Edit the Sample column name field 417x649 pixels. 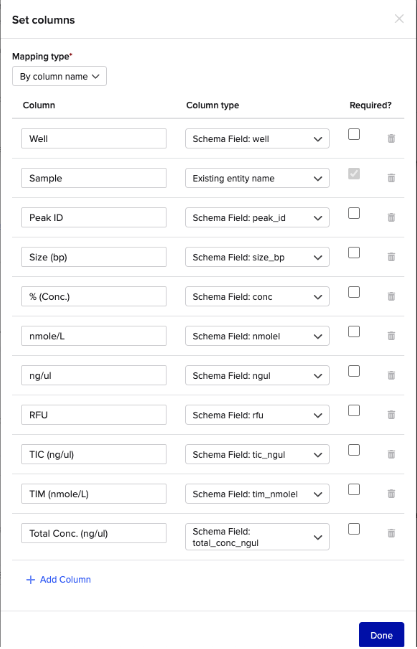[x=94, y=178]
